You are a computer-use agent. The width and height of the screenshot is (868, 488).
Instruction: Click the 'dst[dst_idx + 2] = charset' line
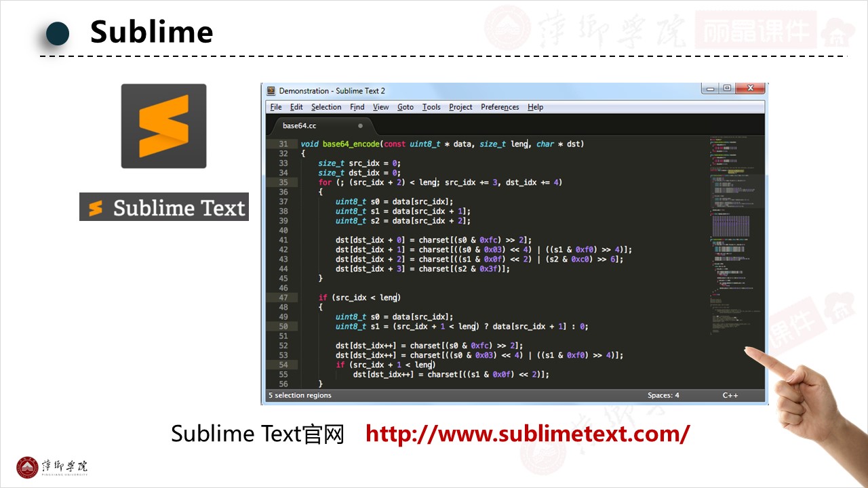(479, 259)
